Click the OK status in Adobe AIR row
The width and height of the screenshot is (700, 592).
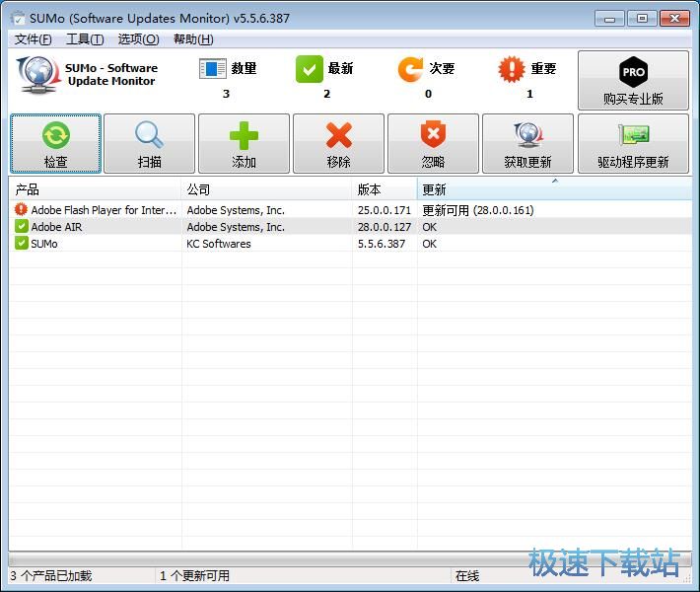[x=430, y=227]
